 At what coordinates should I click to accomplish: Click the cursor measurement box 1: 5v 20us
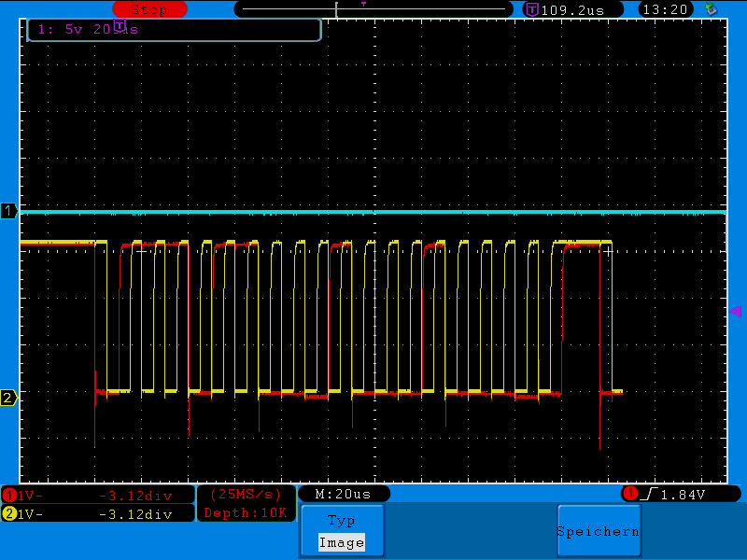(175, 30)
